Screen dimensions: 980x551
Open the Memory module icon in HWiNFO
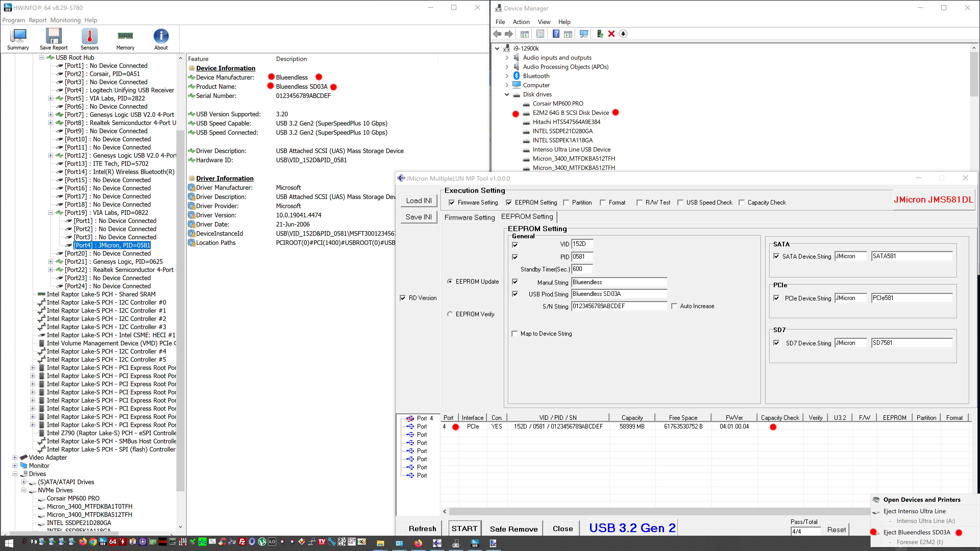[x=125, y=39]
